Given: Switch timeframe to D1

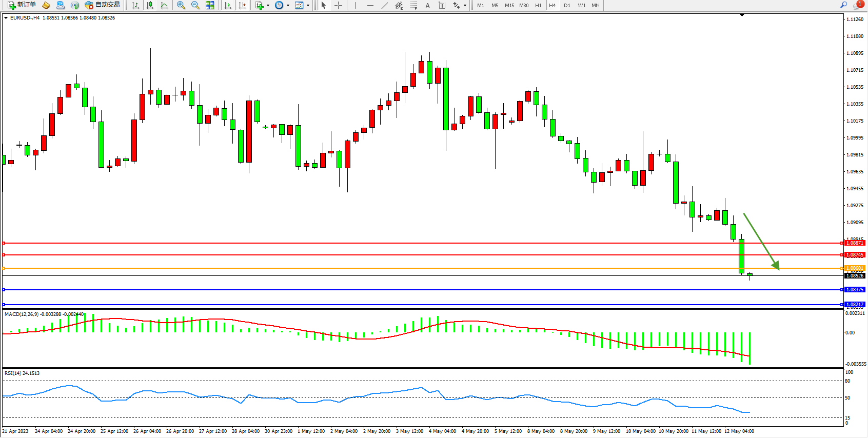Looking at the screenshot, I should tap(567, 5).
